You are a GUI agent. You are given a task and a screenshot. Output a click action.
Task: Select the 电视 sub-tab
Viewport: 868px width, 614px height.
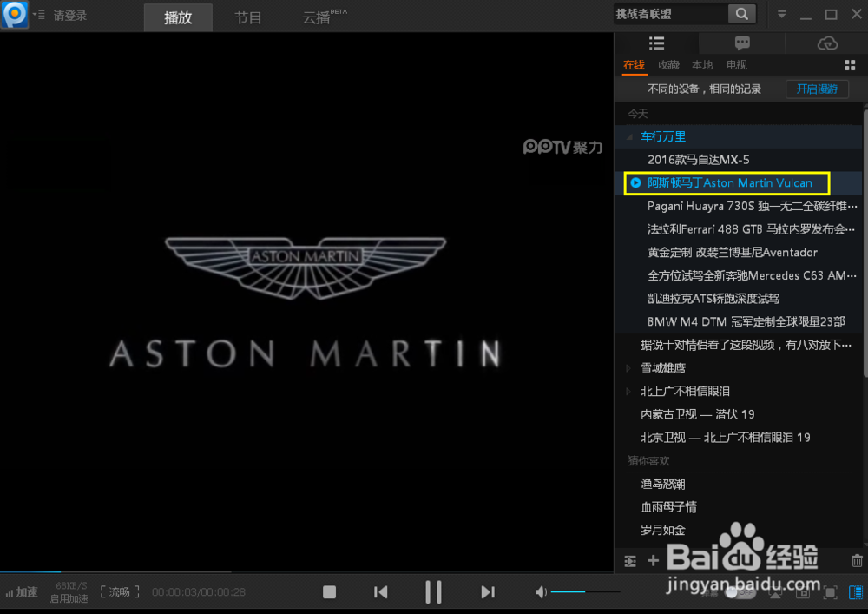point(736,65)
